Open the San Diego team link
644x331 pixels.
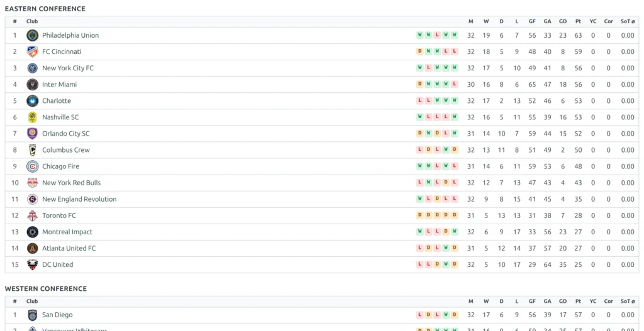[57, 315]
